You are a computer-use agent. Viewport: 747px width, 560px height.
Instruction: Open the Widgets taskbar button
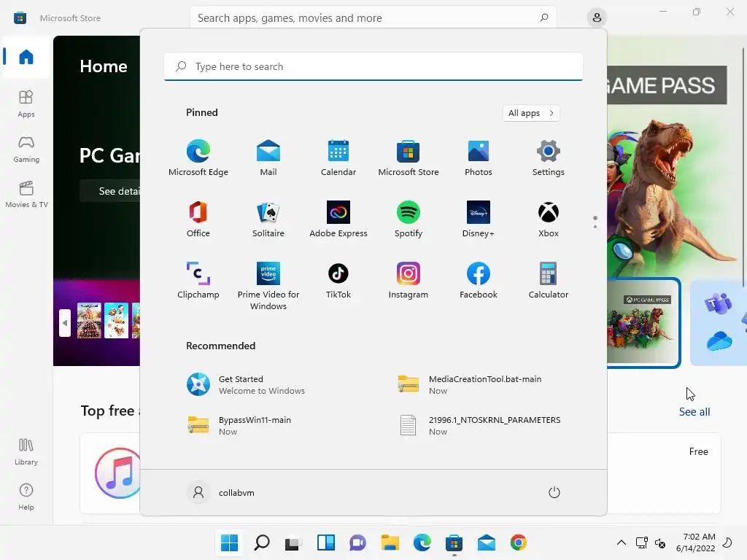point(326,542)
